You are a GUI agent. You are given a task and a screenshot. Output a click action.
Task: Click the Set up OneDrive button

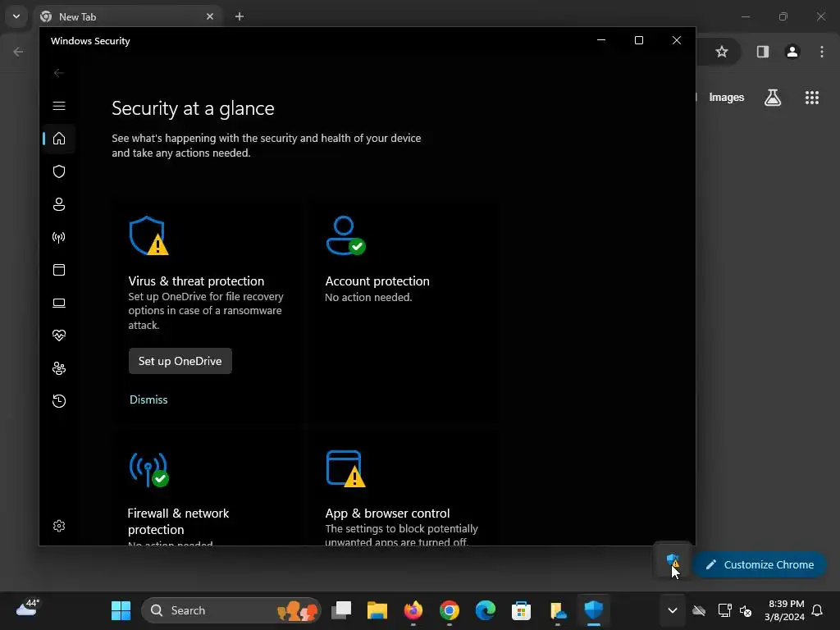tap(180, 361)
